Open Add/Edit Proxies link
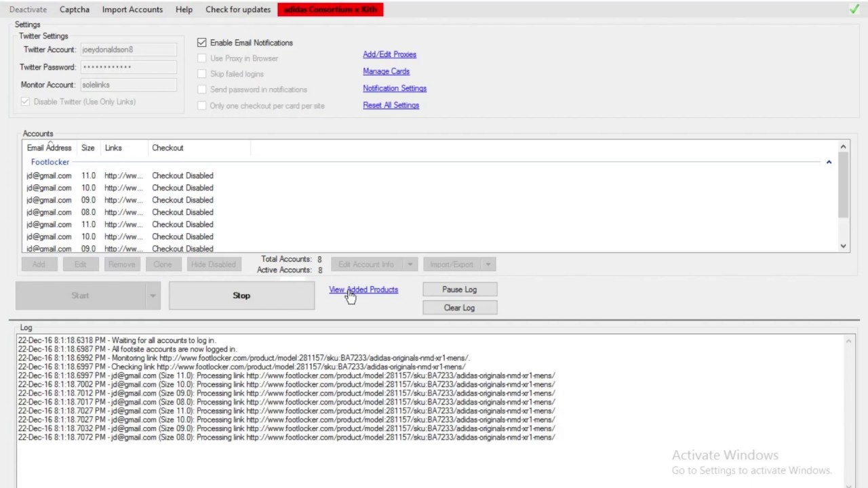The image size is (868, 488). pyautogui.click(x=389, y=54)
